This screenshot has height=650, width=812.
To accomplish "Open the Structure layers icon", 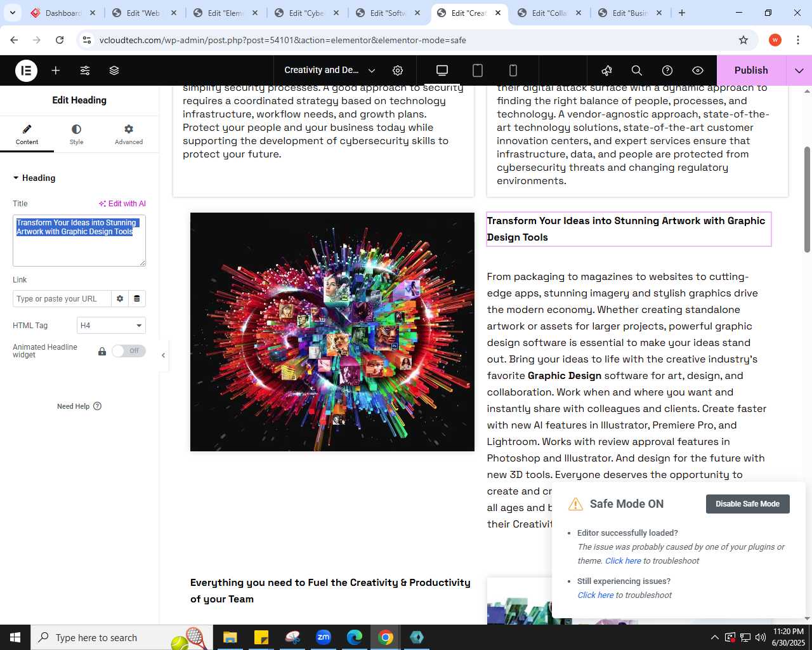I will coord(114,70).
